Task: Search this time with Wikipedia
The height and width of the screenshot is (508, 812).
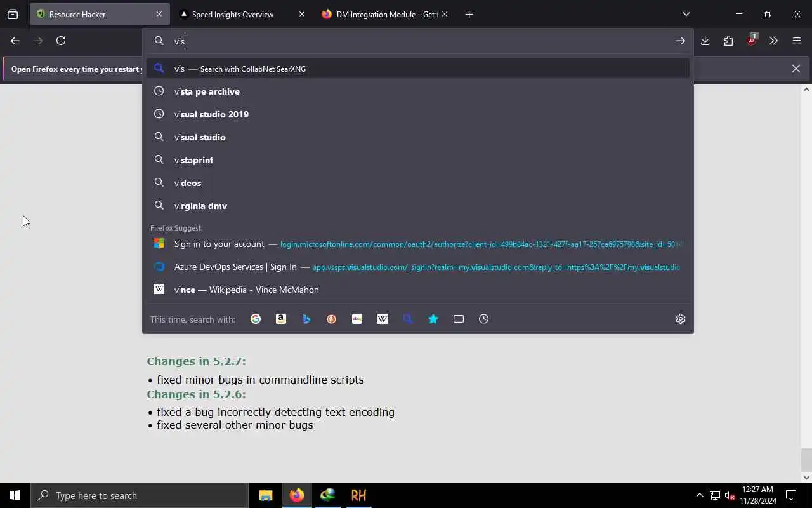Action: point(383,319)
